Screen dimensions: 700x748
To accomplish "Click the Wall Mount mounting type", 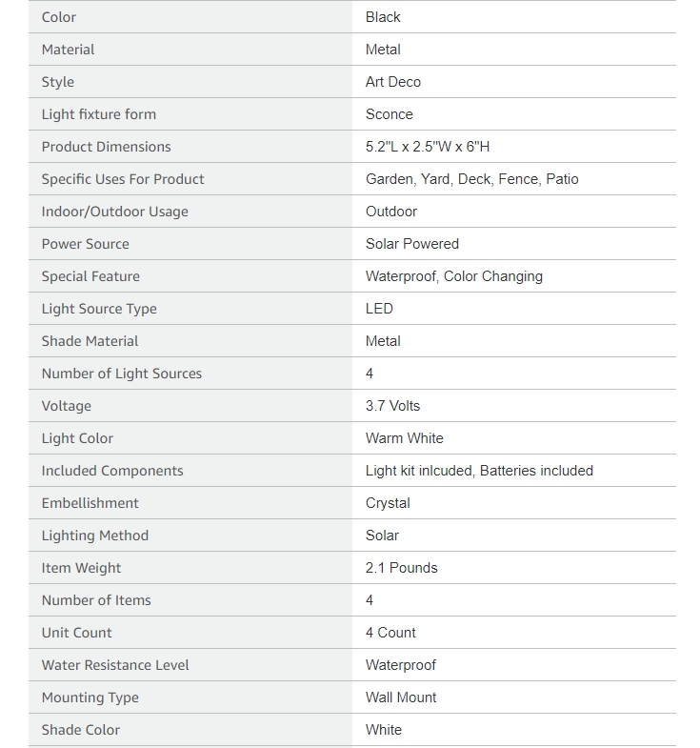I will tap(401, 697).
